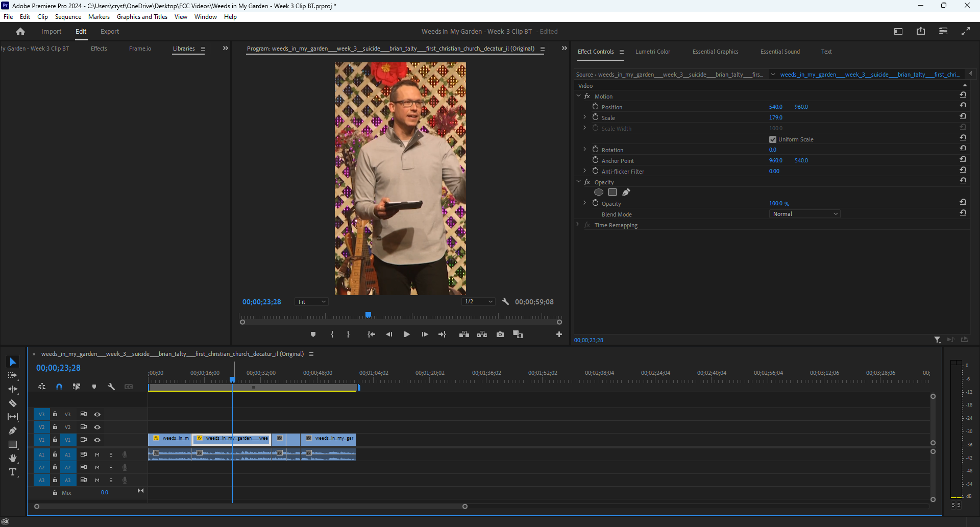Select the Hand tool

click(12, 458)
